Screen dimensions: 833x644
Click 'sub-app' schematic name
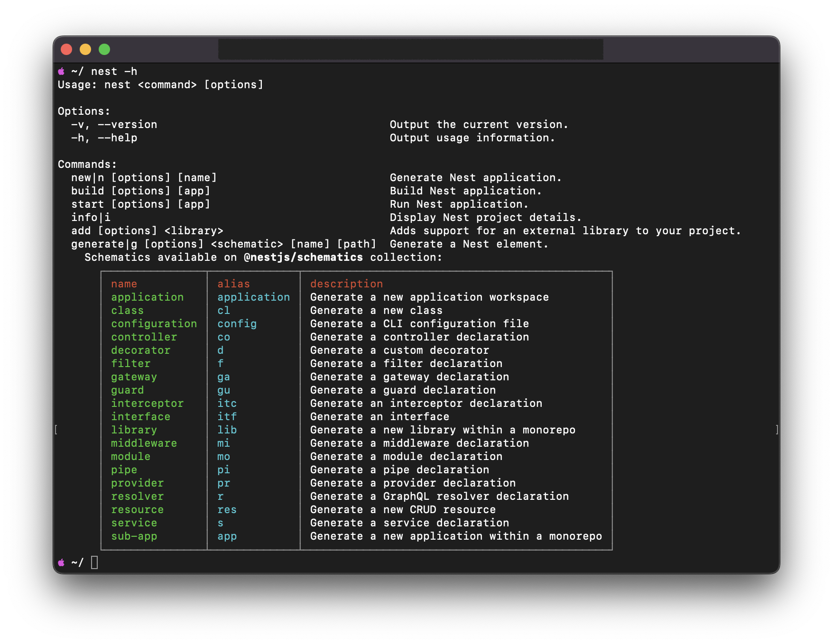134,536
